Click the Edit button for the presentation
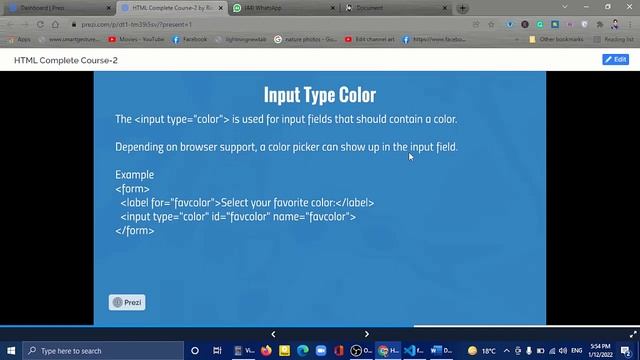640x360 pixels. click(616, 60)
